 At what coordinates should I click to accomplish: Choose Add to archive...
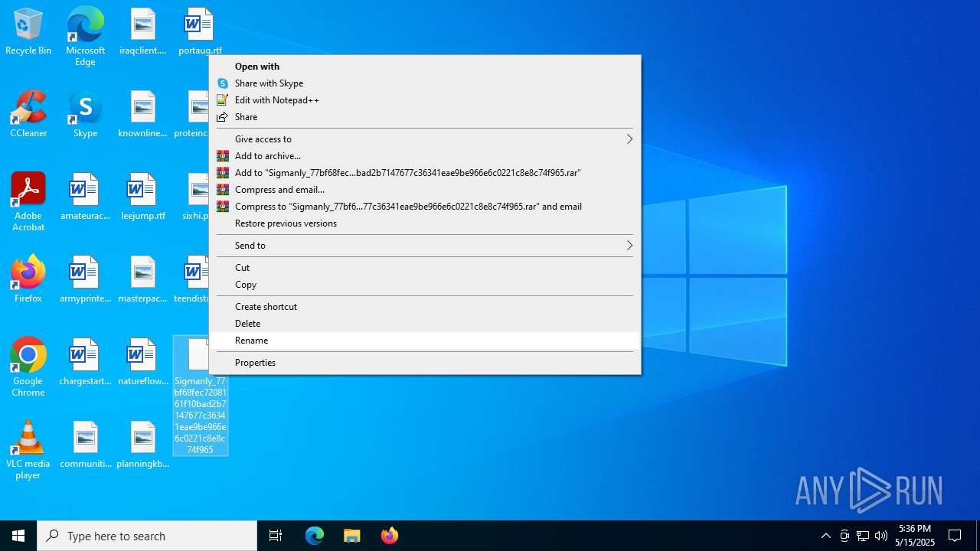425,156
